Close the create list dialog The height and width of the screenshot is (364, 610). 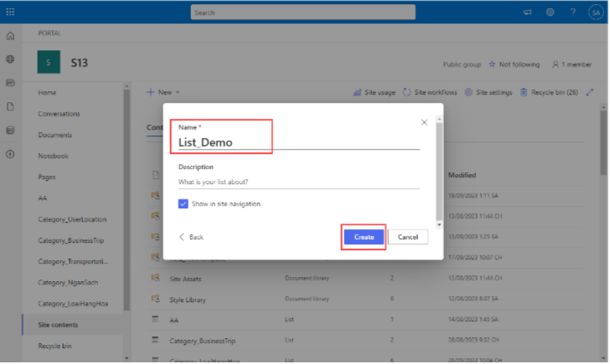coord(424,122)
